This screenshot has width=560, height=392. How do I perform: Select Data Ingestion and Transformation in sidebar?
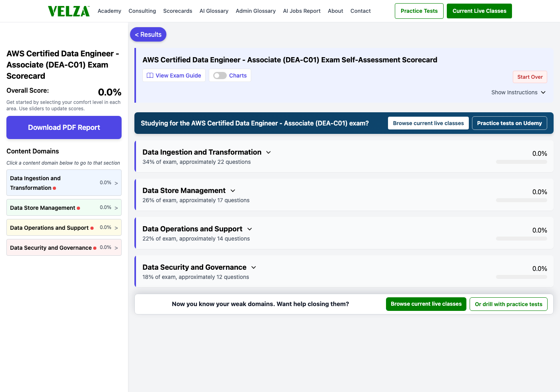coord(64,183)
